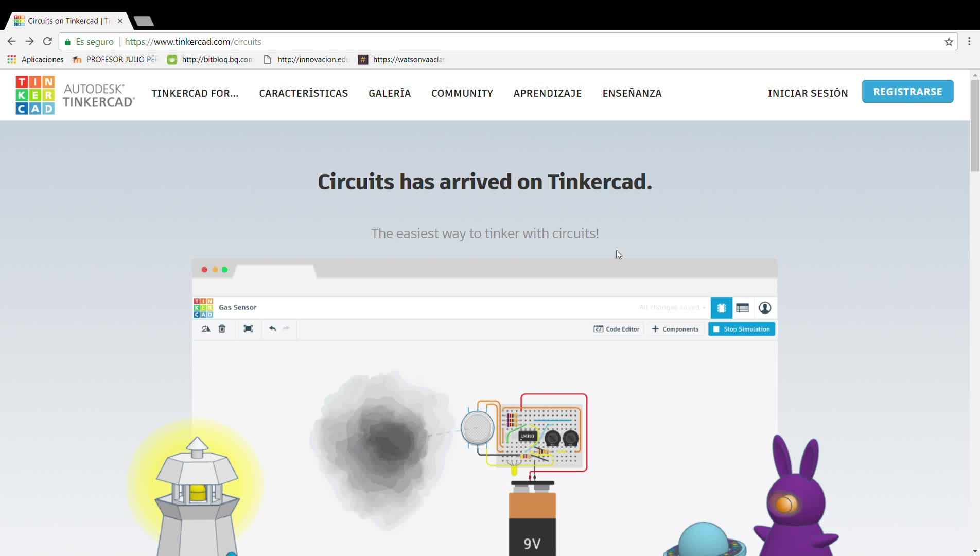Click the undo arrow in circuit toolbar
This screenshot has height=556, width=980.
(272, 328)
